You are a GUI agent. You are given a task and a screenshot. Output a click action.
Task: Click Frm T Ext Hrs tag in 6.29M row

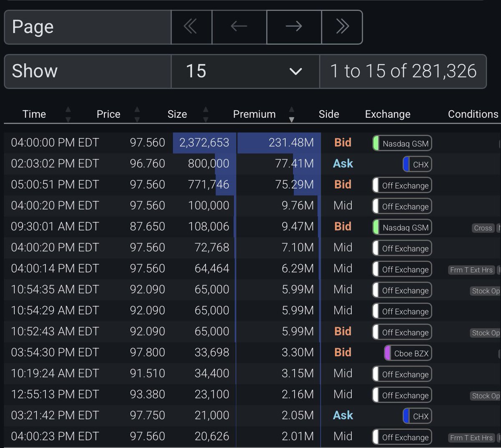(471, 270)
